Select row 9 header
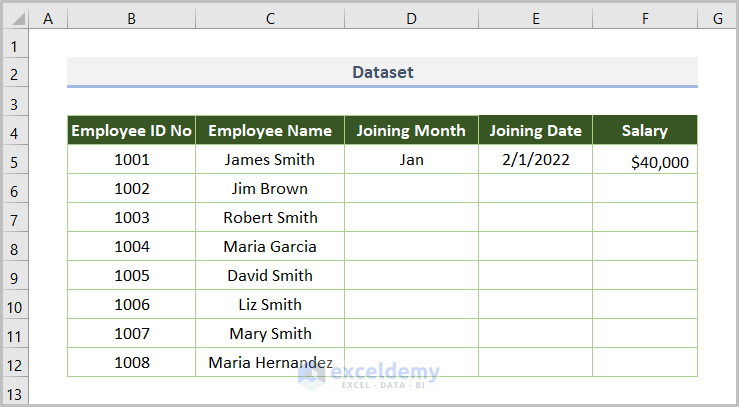Viewport: 739px width, 407px height. tap(15, 276)
